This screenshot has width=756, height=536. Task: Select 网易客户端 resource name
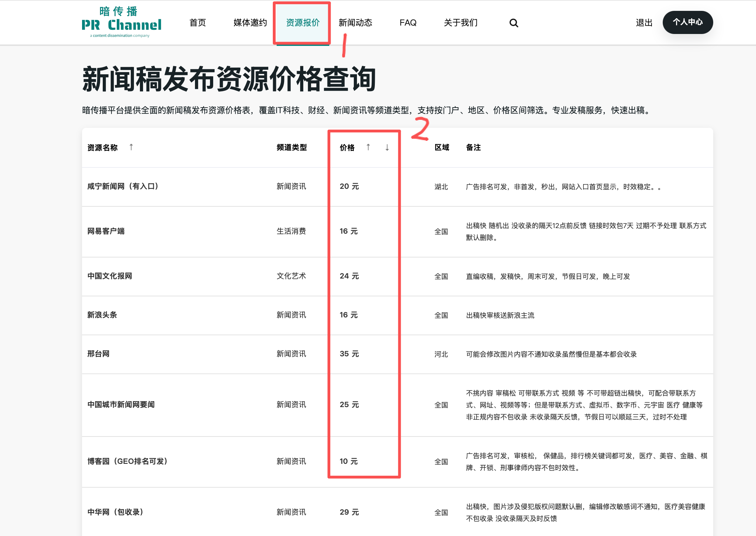click(x=106, y=231)
